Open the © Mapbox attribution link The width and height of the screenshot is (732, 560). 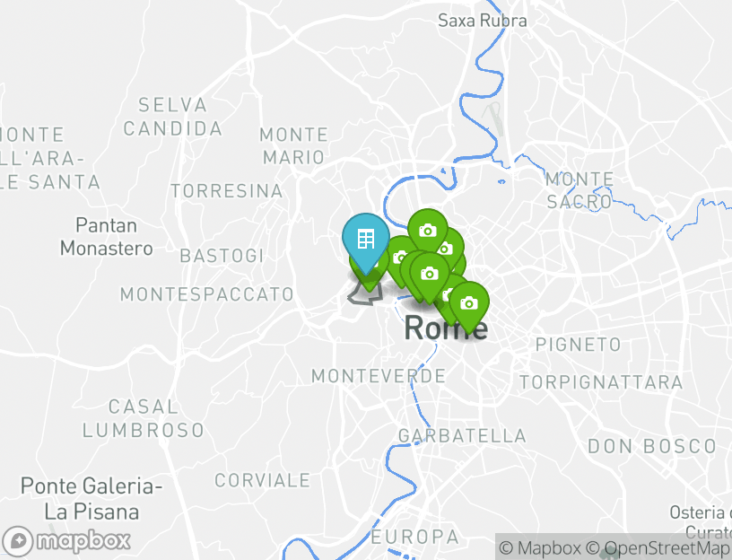[x=540, y=548]
